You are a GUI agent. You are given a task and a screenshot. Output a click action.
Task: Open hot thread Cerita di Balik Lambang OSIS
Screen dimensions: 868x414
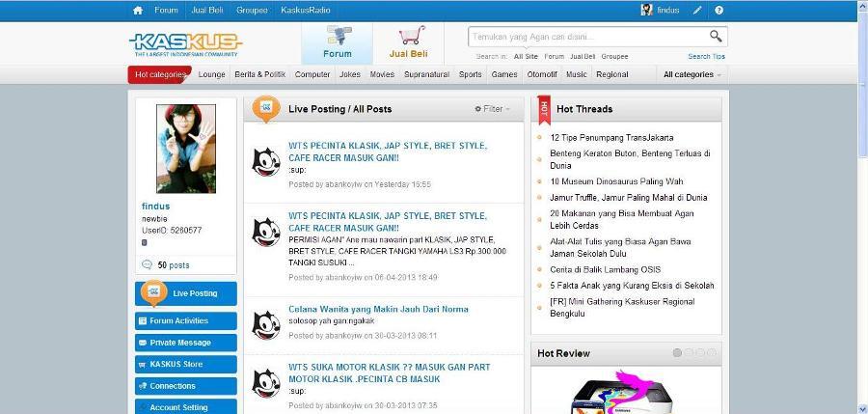click(x=605, y=269)
